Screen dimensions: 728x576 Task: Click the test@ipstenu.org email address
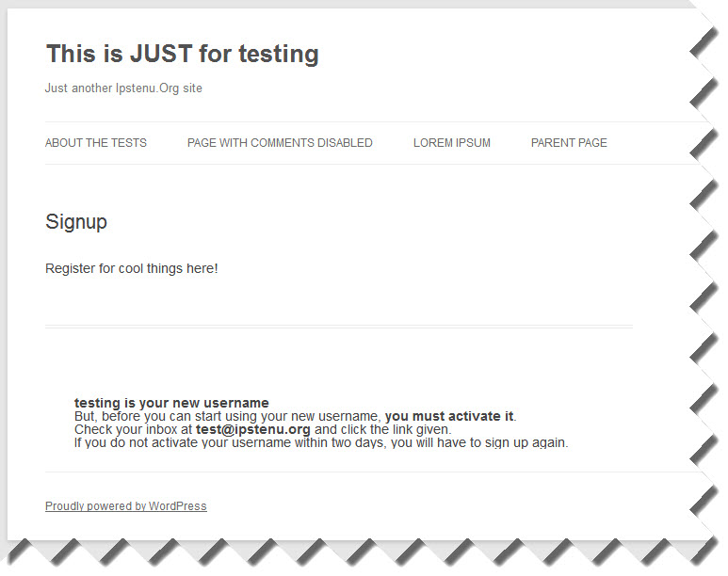click(x=252, y=429)
